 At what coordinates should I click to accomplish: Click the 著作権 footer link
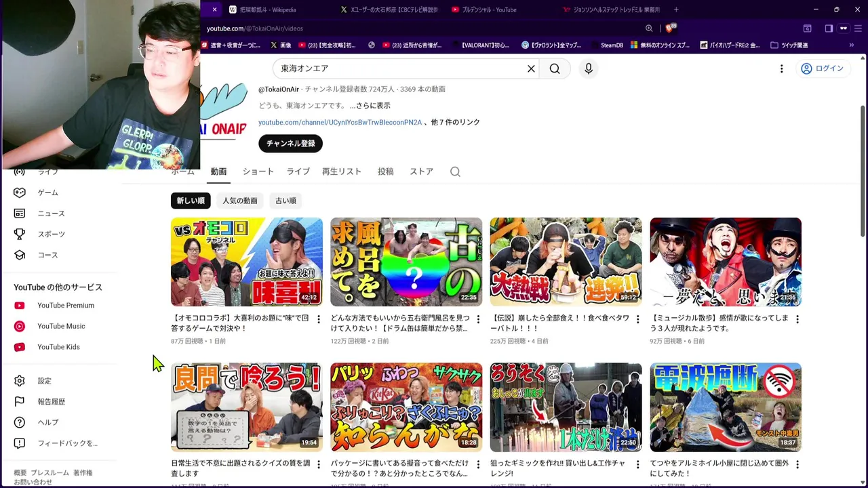[x=83, y=473]
